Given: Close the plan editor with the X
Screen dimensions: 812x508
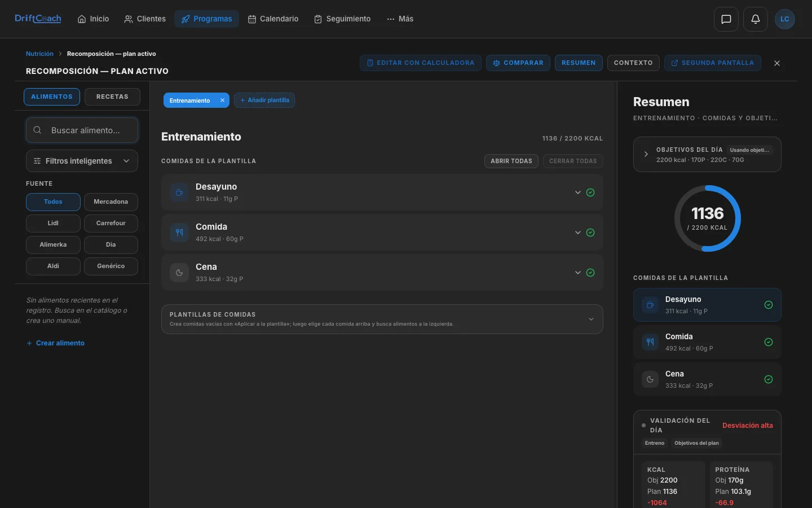Looking at the screenshot, I should 777,63.
